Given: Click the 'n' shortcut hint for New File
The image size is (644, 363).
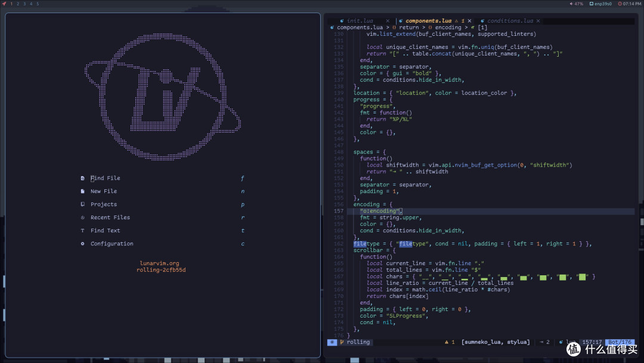Looking at the screenshot, I should coord(243,191).
